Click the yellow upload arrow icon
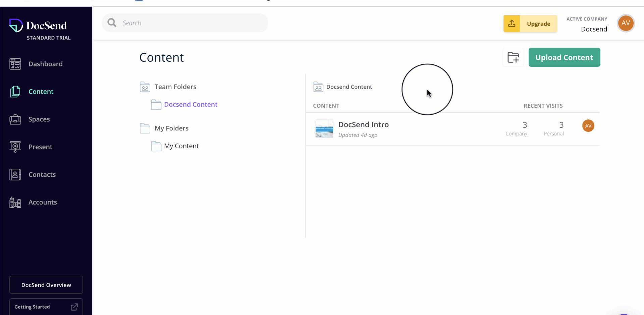Viewport: 644px width, 315px height. tap(512, 23)
